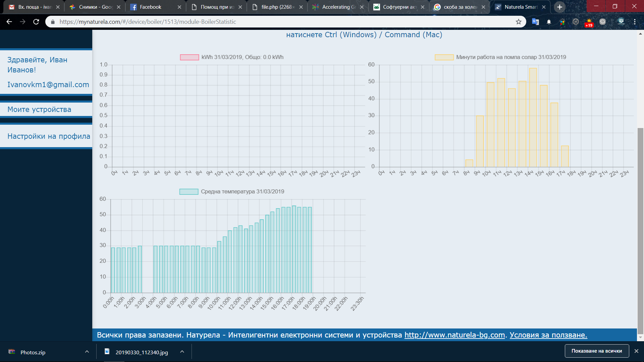Click Показване на всички button
The image size is (644, 362).
[596, 351]
